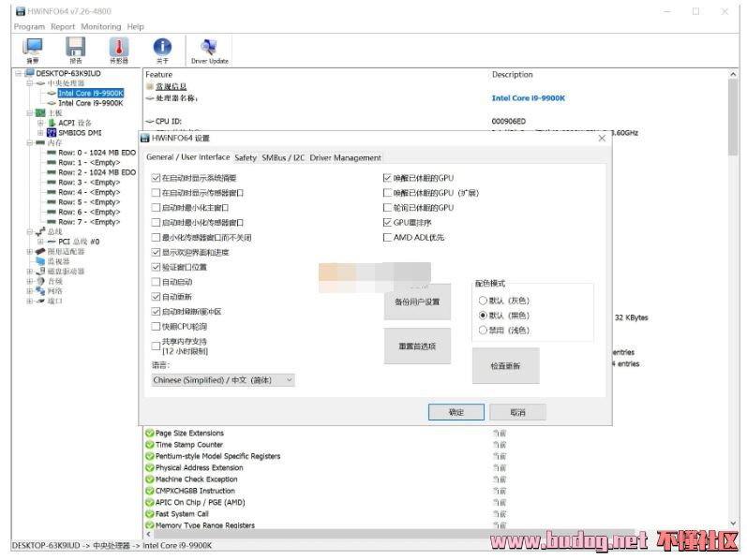Screen dimensions: 747x560
Task: Open Sensors via the thermometer icon
Action: (x=119, y=47)
